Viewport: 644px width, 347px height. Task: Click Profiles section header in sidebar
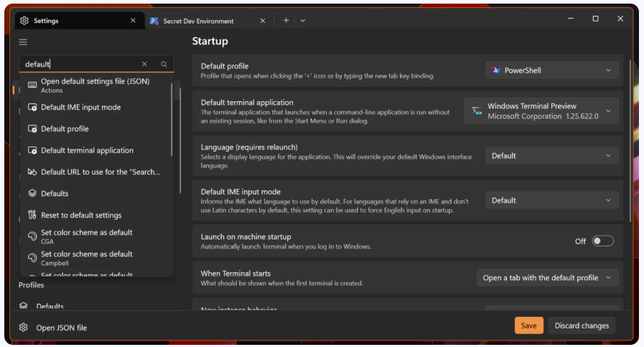pos(31,285)
